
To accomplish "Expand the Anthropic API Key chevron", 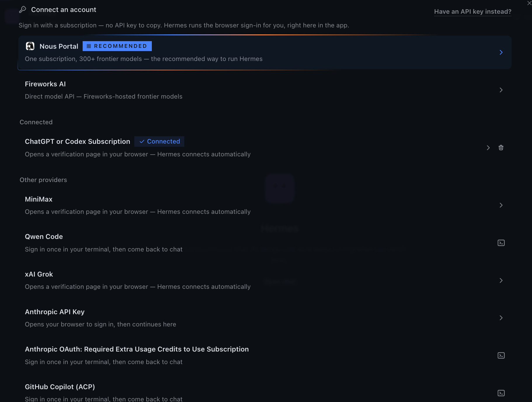I will [x=501, y=318].
